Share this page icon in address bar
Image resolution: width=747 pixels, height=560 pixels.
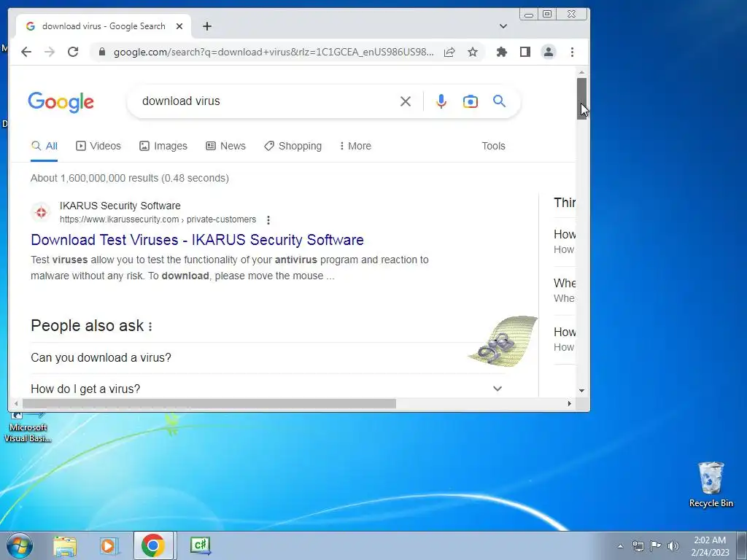click(449, 52)
